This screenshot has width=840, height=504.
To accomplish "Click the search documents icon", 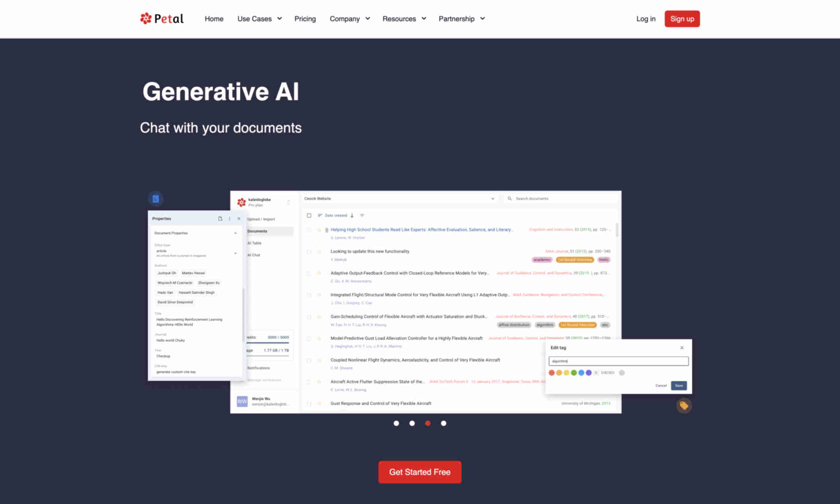I will pyautogui.click(x=509, y=198).
